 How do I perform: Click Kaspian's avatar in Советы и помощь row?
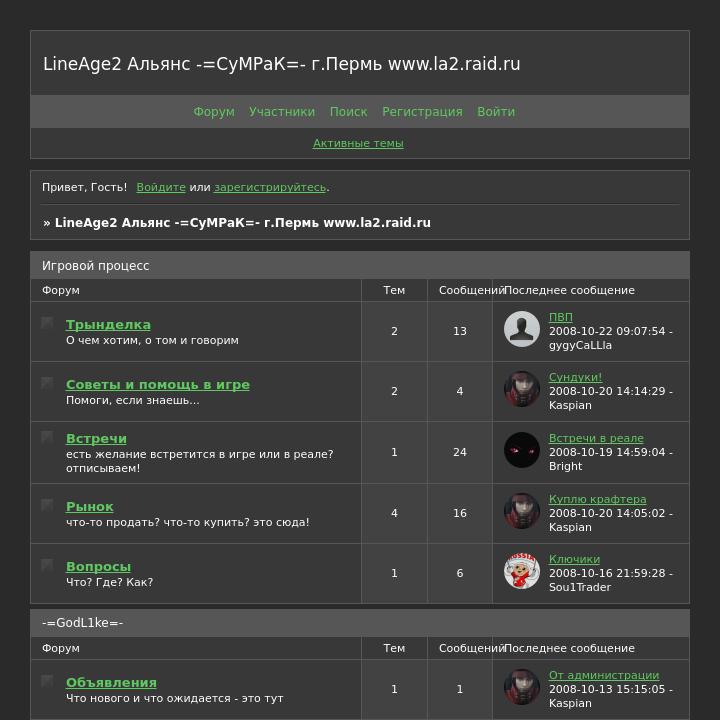tap(522, 389)
